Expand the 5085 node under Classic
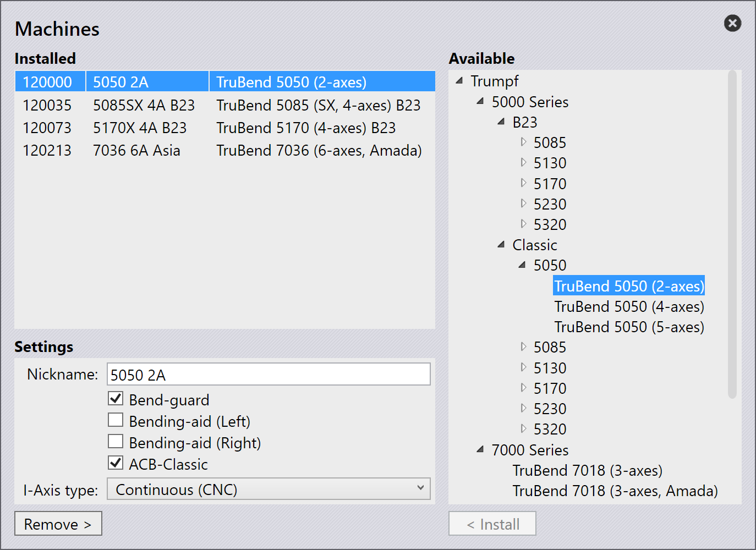The image size is (756, 550). pos(523,346)
